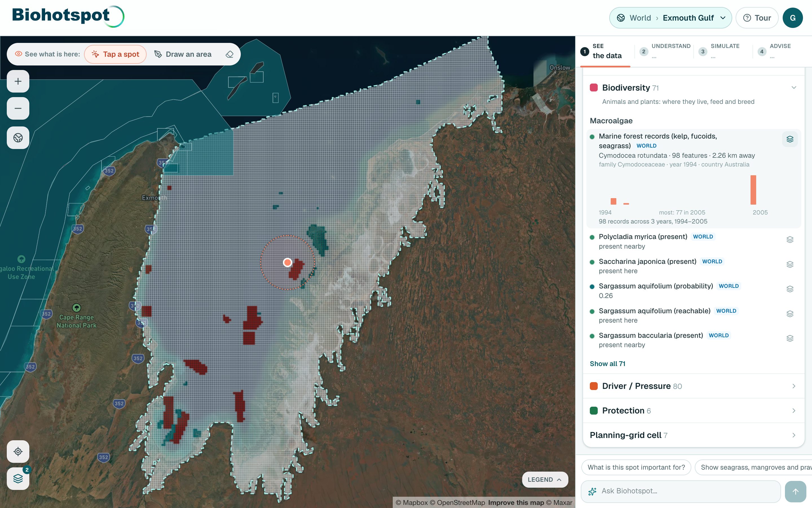This screenshot has height=508, width=812.
Task: Click the Ningaloo Recreational Use Zone pin
Action: [x=21, y=259]
